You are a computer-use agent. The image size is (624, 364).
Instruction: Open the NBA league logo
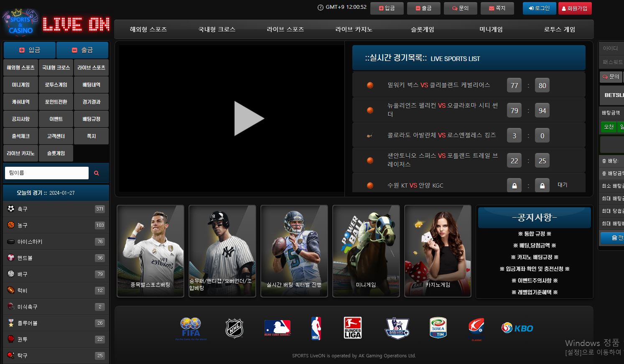316,328
